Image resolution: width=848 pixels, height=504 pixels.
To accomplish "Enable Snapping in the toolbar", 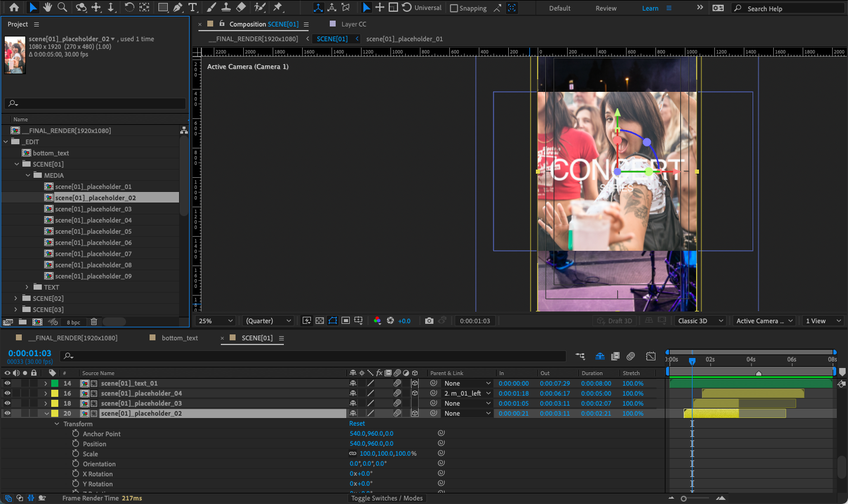I will point(455,8).
